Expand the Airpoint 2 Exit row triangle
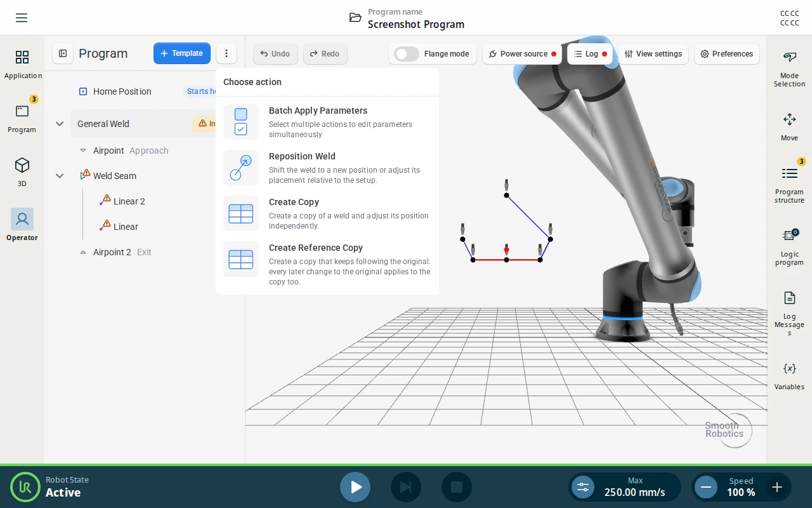This screenshot has width=812, height=508. [x=83, y=252]
